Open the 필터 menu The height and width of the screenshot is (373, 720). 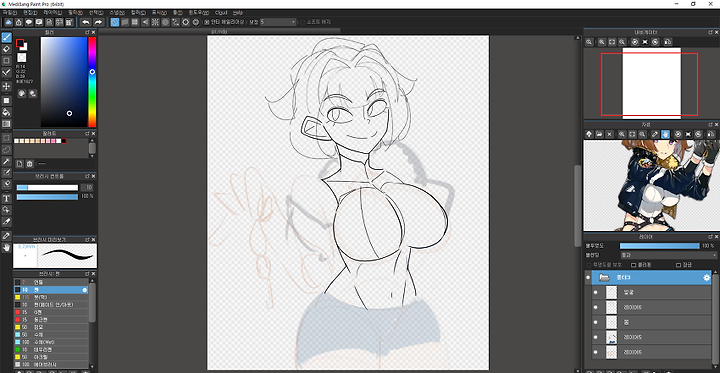pos(75,13)
